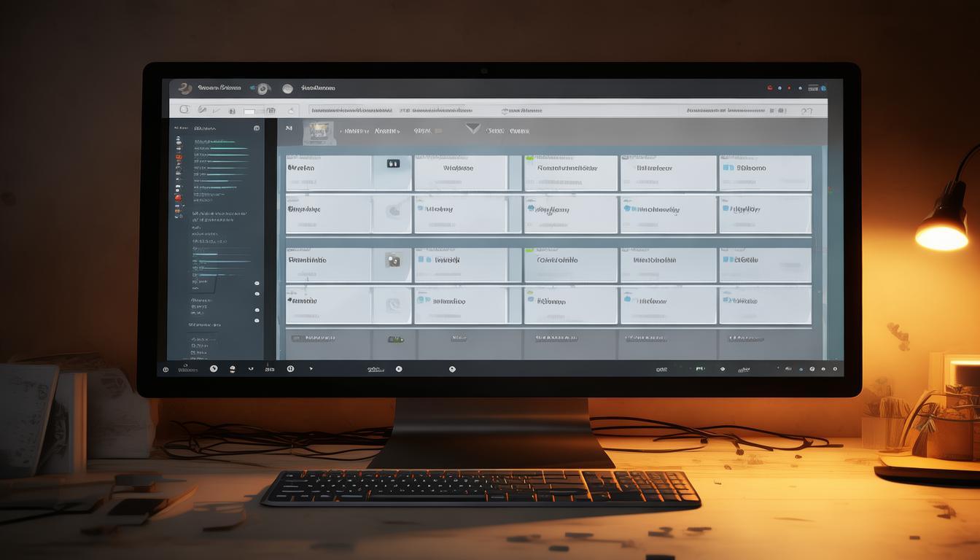
Task: Click the large red icon in the sidebar icon column
Action: (177, 198)
